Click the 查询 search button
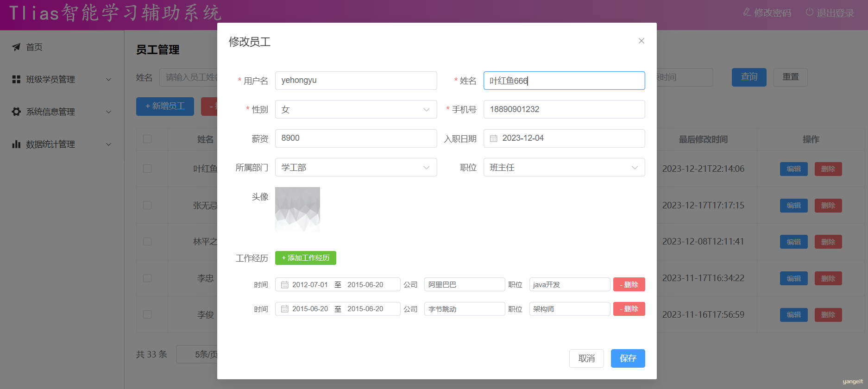 point(749,77)
